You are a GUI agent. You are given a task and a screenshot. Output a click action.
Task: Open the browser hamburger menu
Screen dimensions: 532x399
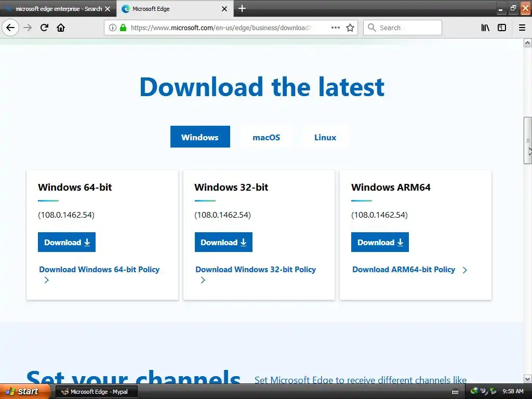tap(522, 28)
